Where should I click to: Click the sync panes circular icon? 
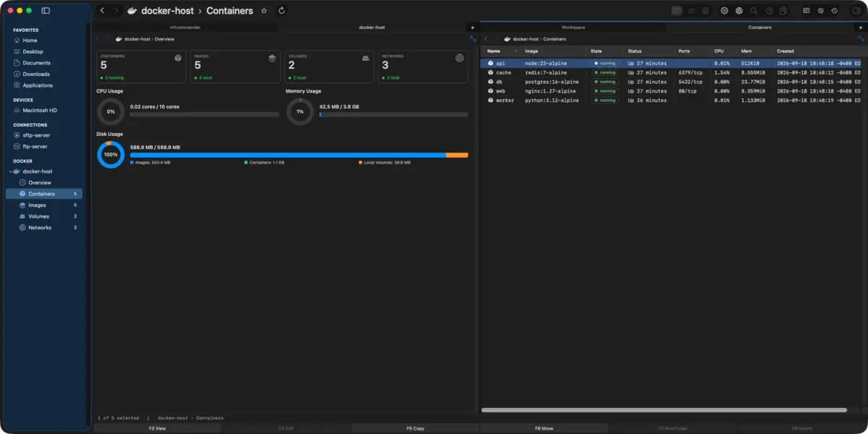click(x=821, y=11)
